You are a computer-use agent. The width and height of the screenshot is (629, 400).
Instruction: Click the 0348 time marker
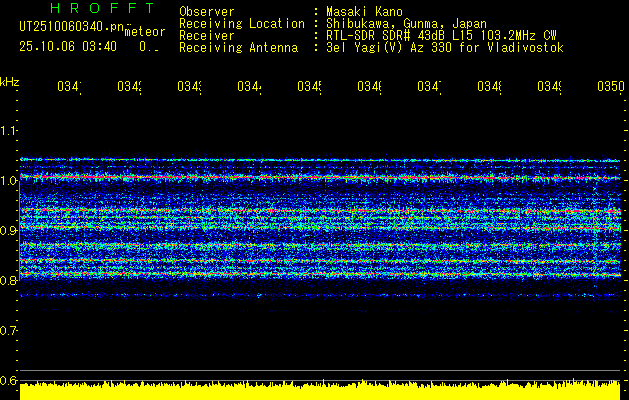(489, 87)
